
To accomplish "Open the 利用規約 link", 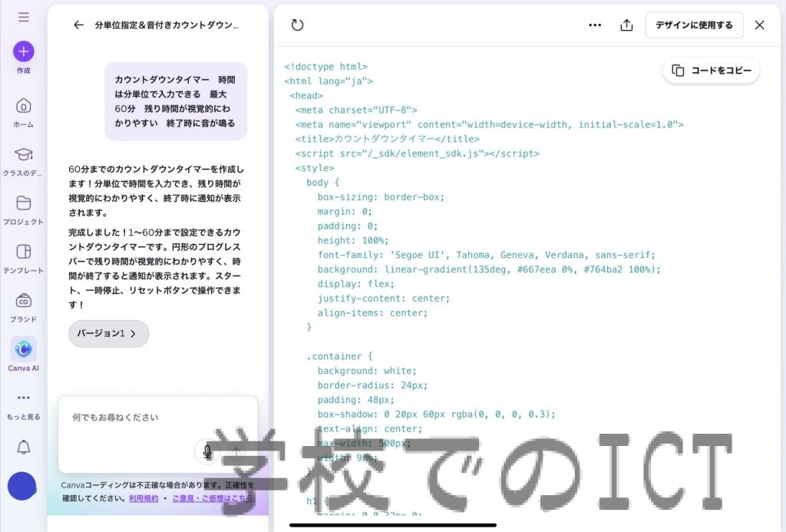I will 144,498.
